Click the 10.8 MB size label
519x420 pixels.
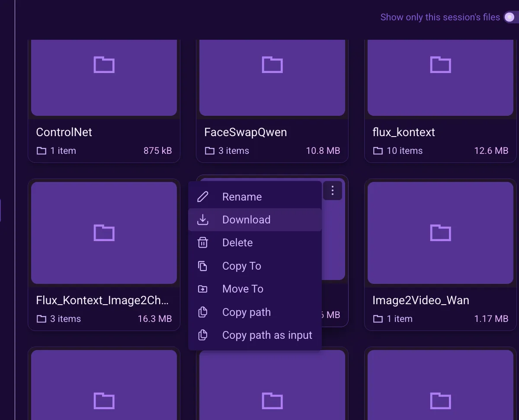coord(323,151)
